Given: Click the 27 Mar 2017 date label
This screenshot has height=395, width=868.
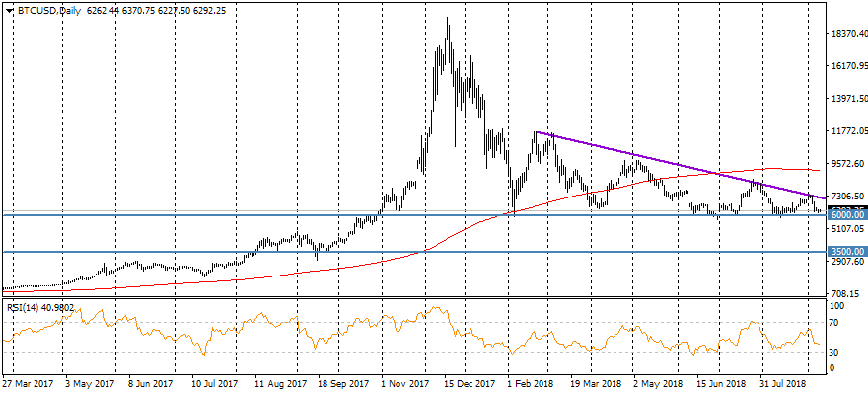Looking at the screenshot, I should click(30, 382).
